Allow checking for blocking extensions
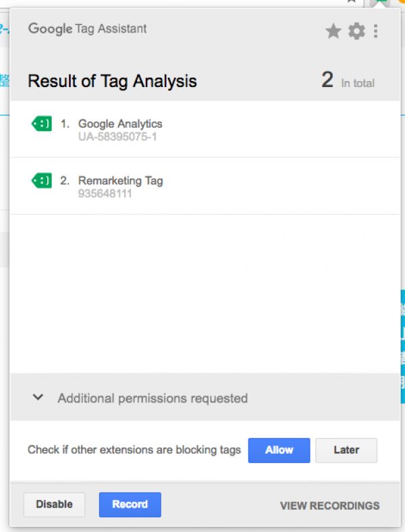The height and width of the screenshot is (532, 405). point(279,450)
